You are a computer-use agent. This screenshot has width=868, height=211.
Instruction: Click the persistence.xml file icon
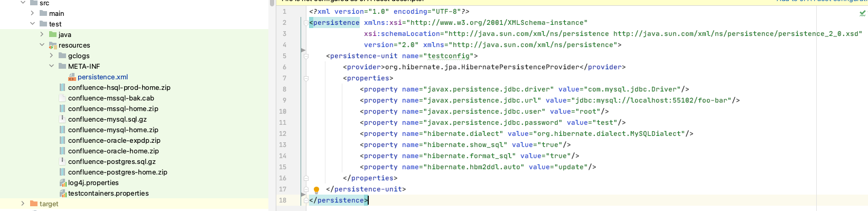tap(72, 77)
